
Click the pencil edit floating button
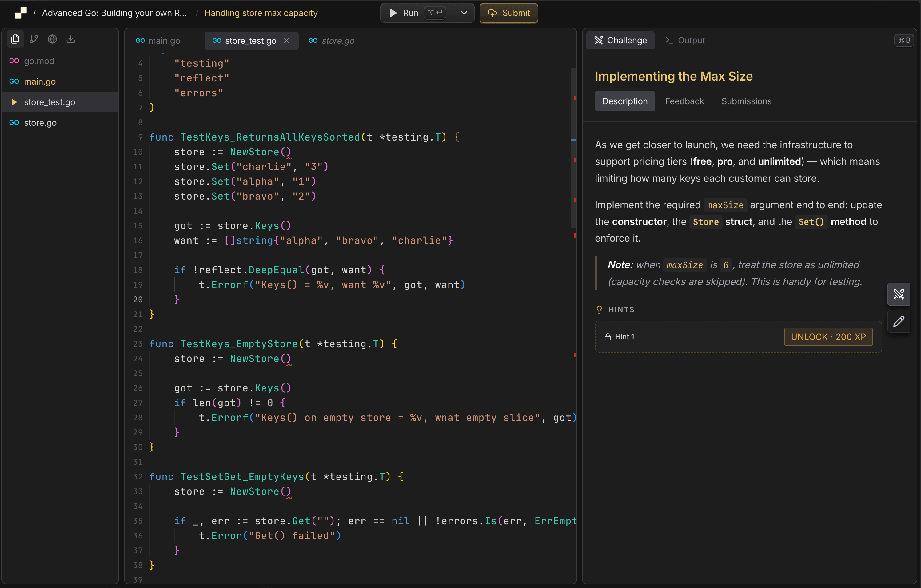tap(899, 322)
